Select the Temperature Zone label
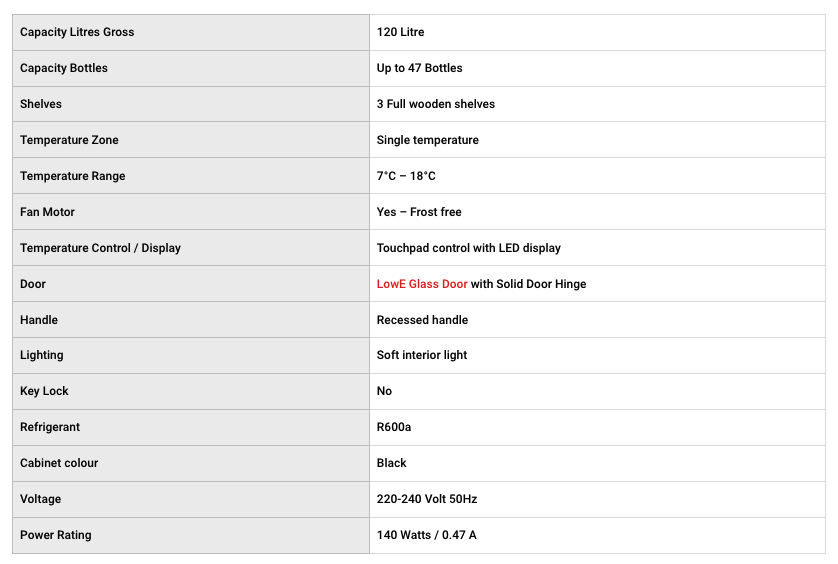Screen dimensions: 838x564 coord(69,140)
